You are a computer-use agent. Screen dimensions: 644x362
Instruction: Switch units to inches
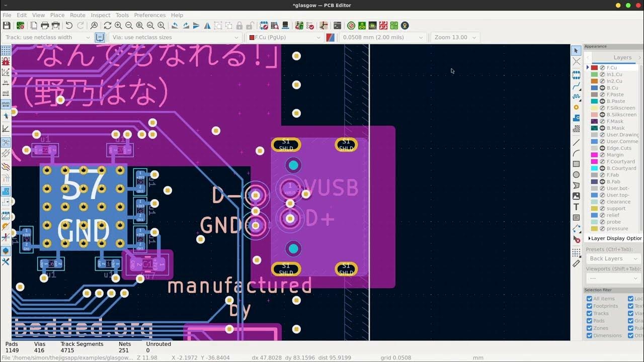[x=6, y=82]
